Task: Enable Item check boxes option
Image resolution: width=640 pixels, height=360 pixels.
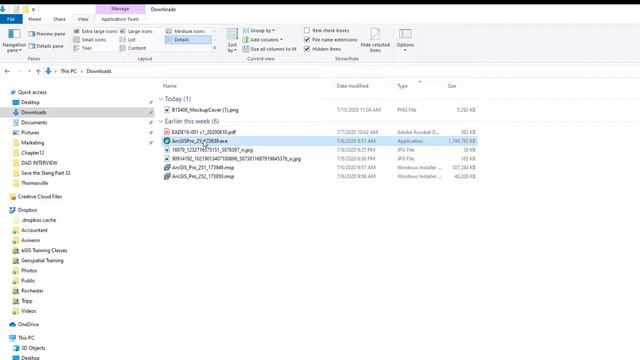Action: (x=307, y=31)
